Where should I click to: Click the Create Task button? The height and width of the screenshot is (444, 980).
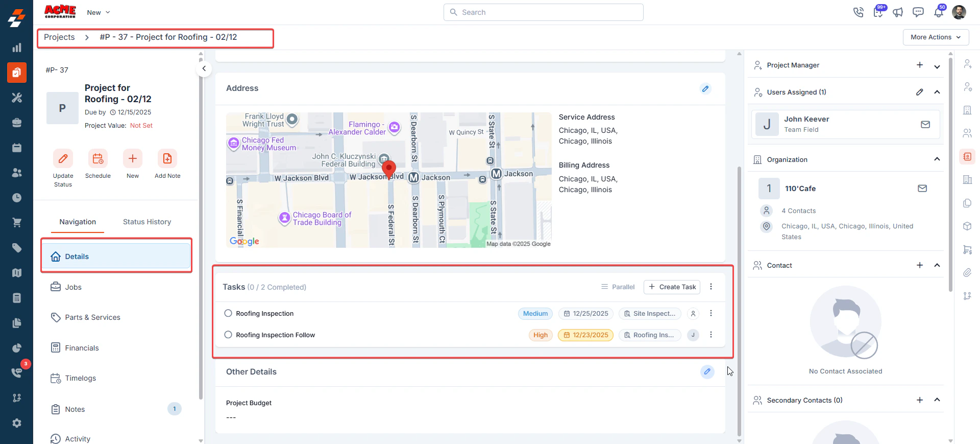[672, 287]
